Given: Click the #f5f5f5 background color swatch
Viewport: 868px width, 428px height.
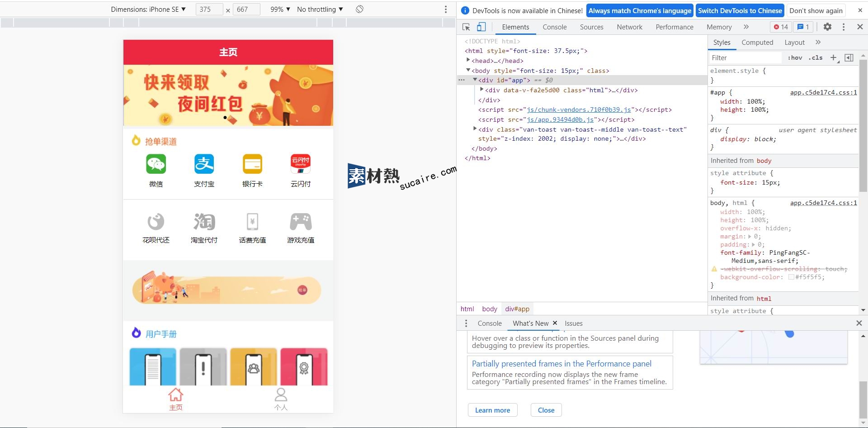Looking at the screenshot, I should coord(791,277).
